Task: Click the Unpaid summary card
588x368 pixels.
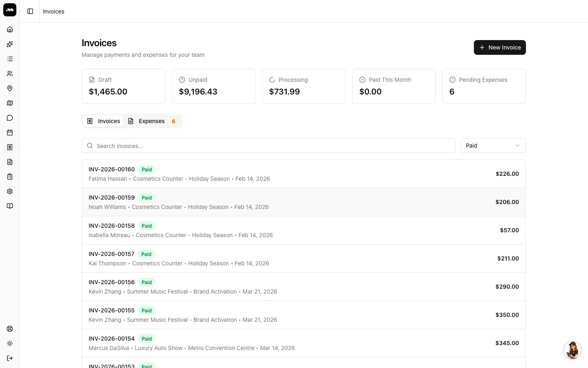Action: coord(214,86)
